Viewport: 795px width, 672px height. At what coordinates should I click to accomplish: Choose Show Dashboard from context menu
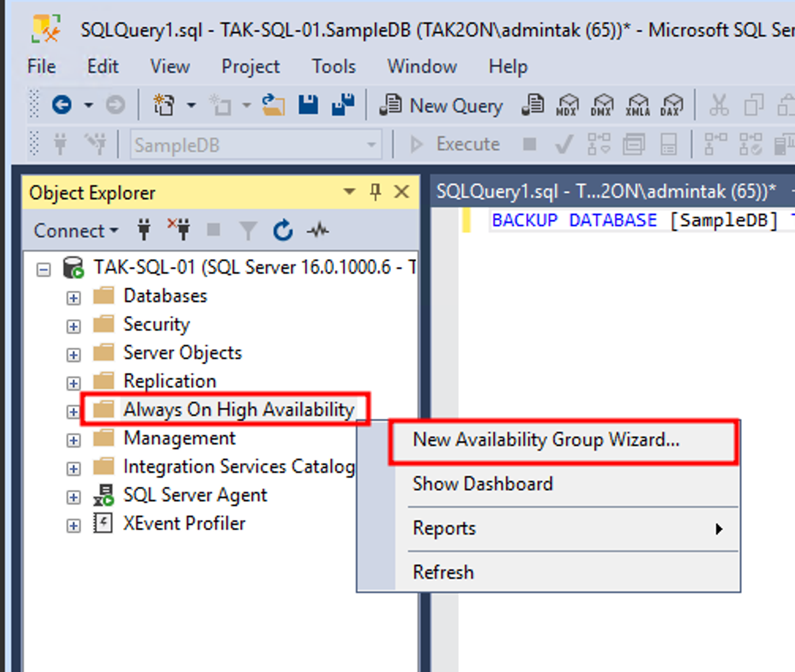coord(483,484)
